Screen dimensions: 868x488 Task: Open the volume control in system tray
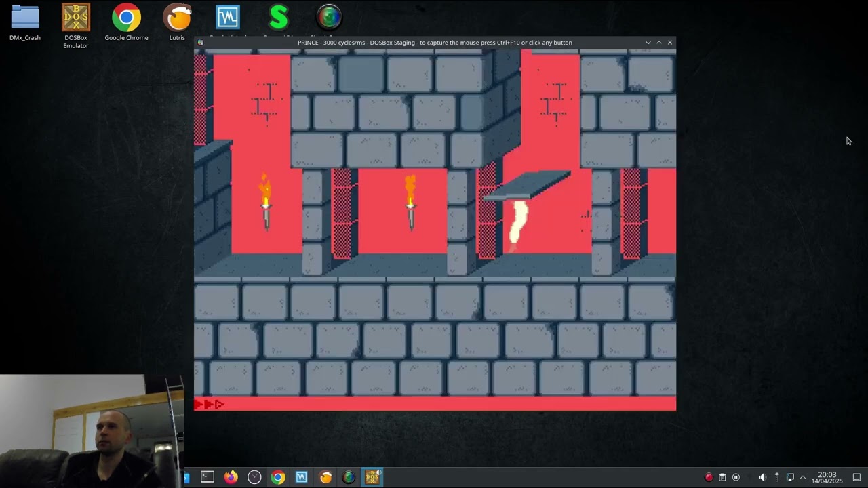pyautogui.click(x=762, y=477)
